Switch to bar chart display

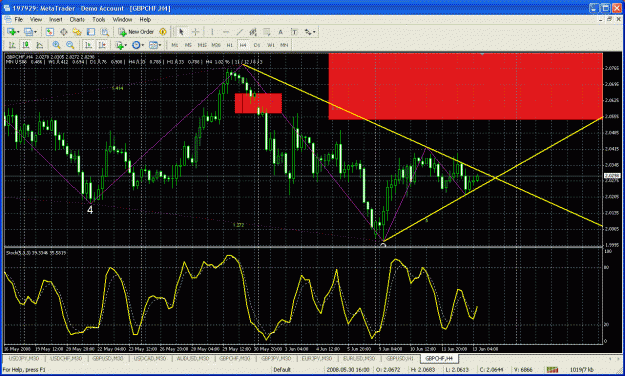(12, 45)
